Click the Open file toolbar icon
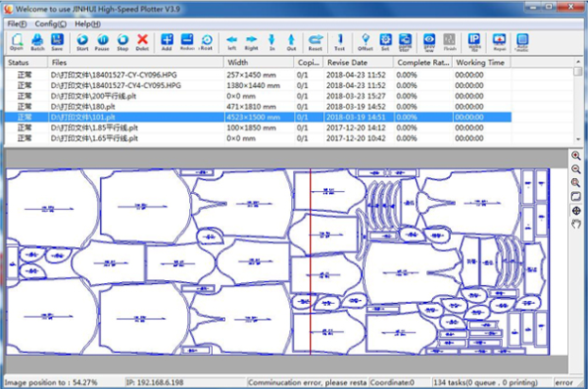 click(x=17, y=42)
